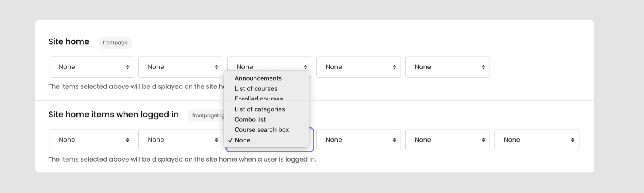Choose List of courses in dropdown menu
Image resolution: width=644 pixels, height=193 pixels.
[x=256, y=88]
